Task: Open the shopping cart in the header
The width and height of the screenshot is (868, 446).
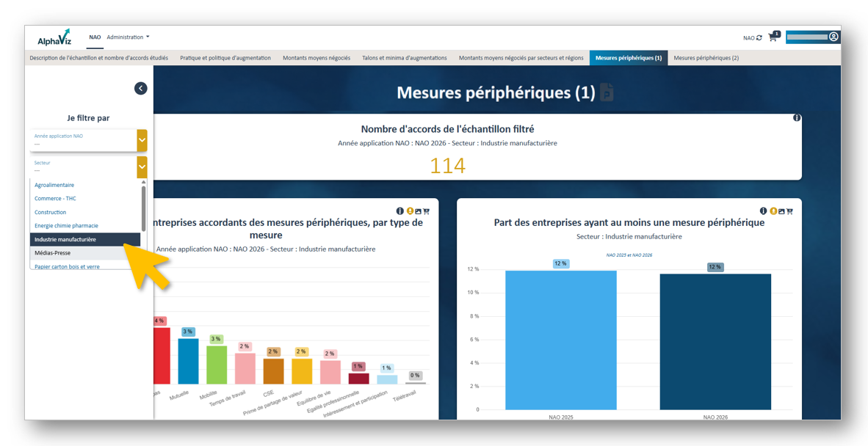Action: click(773, 37)
